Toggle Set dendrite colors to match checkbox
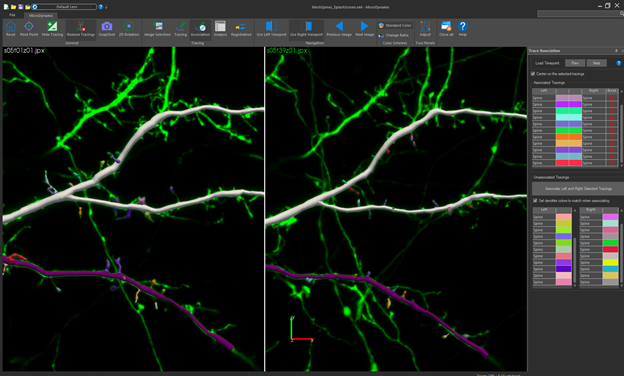Viewport: 624px width, 376px height. click(x=535, y=201)
